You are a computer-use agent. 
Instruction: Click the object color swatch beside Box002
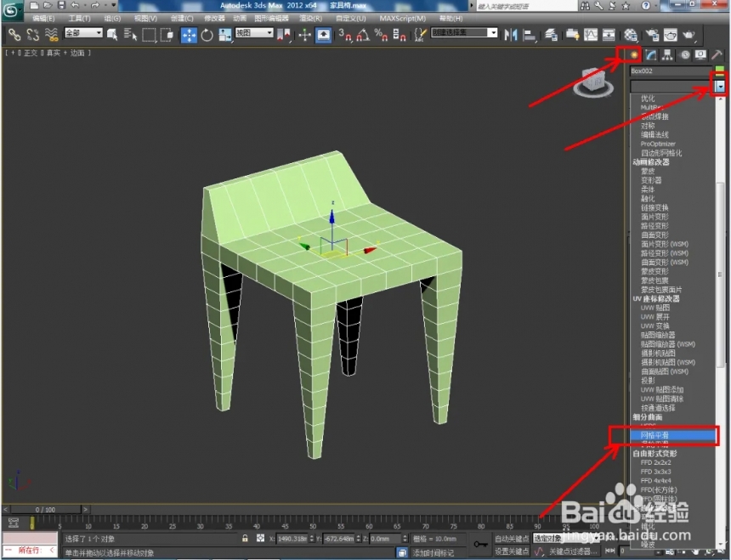pyautogui.click(x=720, y=71)
